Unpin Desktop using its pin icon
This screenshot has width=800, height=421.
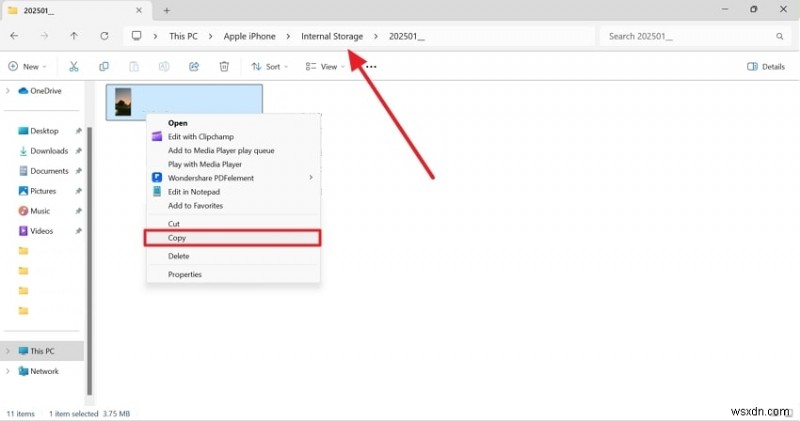tap(79, 131)
